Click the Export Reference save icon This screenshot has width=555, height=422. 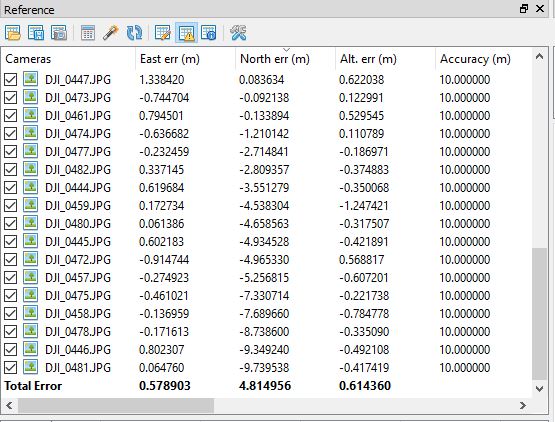tap(36, 33)
